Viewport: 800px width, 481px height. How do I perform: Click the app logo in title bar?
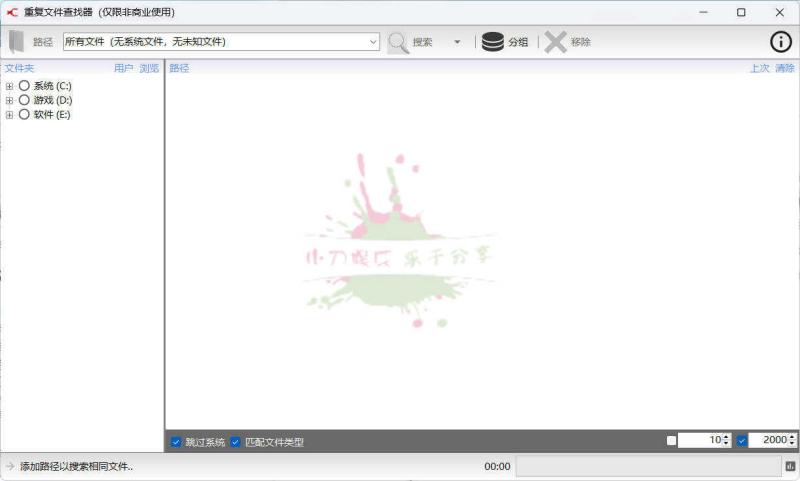point(12,12)
